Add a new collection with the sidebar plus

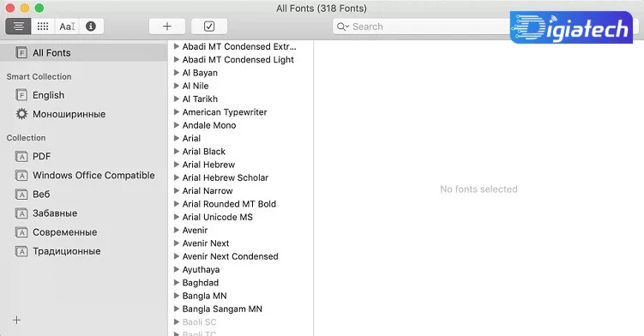(x=16, y=320)
